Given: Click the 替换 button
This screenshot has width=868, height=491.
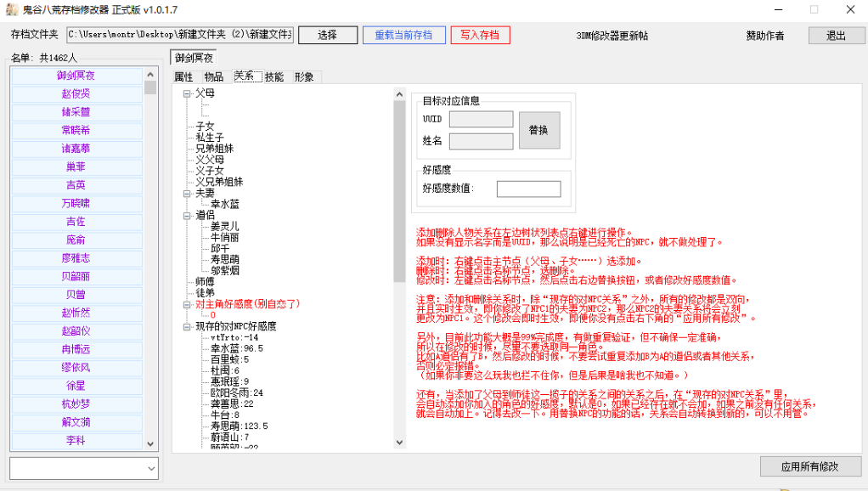Looking at the screenshot, I should click(x=538, y=130).
